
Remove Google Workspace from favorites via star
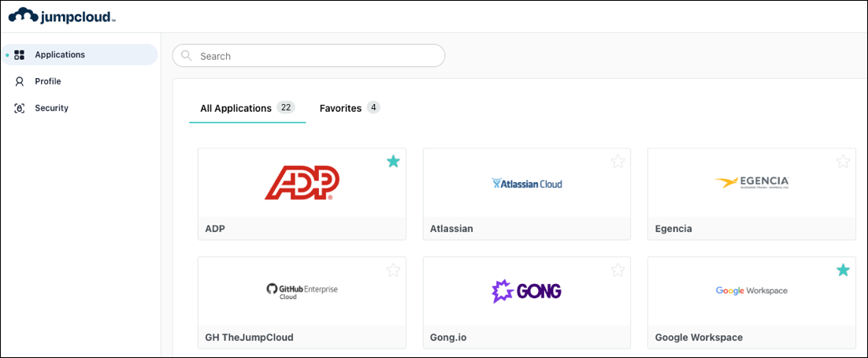click(843, 270)
